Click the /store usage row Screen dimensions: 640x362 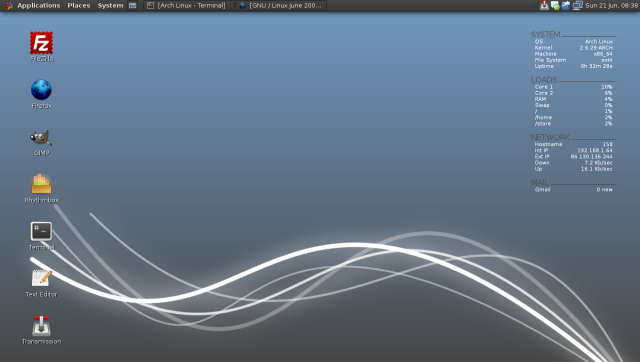(573, 124)
